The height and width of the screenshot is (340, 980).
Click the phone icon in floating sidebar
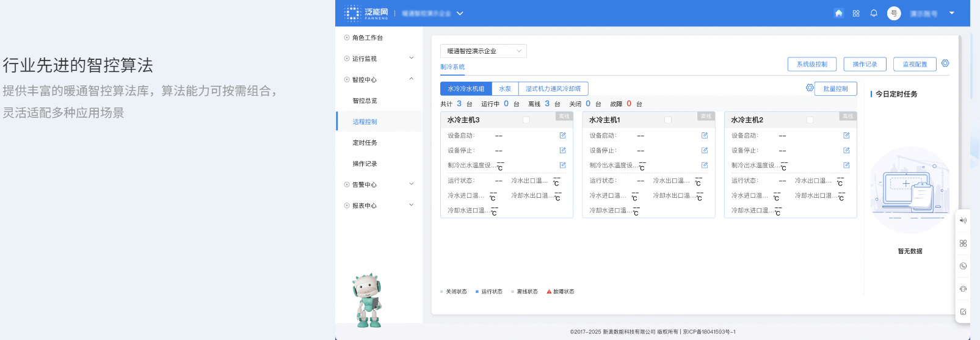pyautogui.click(x=963, y=266)
